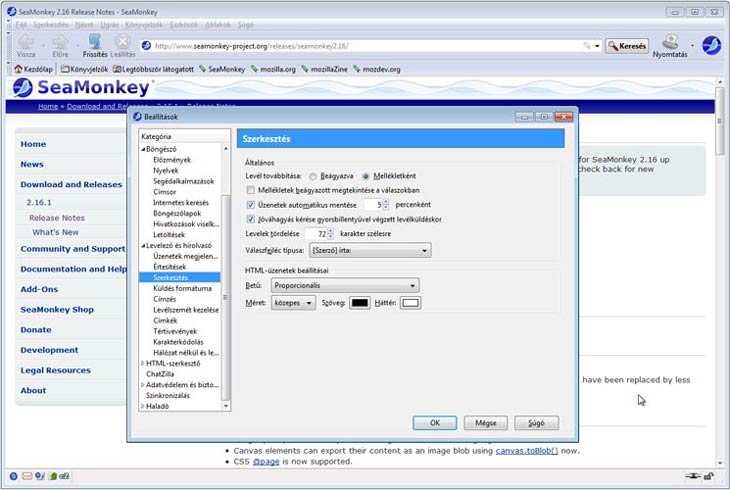Open the URL bar history dropdown arrow
The width and height of the screenshot is (730, 490).
597,46
